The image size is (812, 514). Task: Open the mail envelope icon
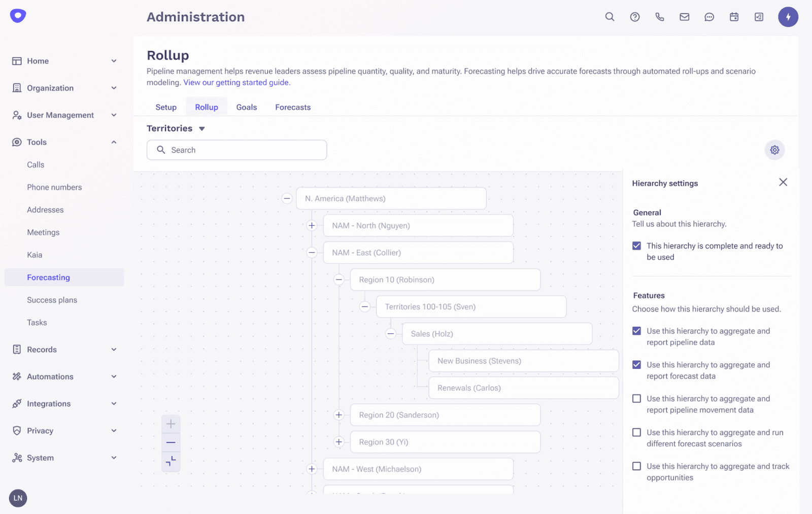(x=684, y=17)
